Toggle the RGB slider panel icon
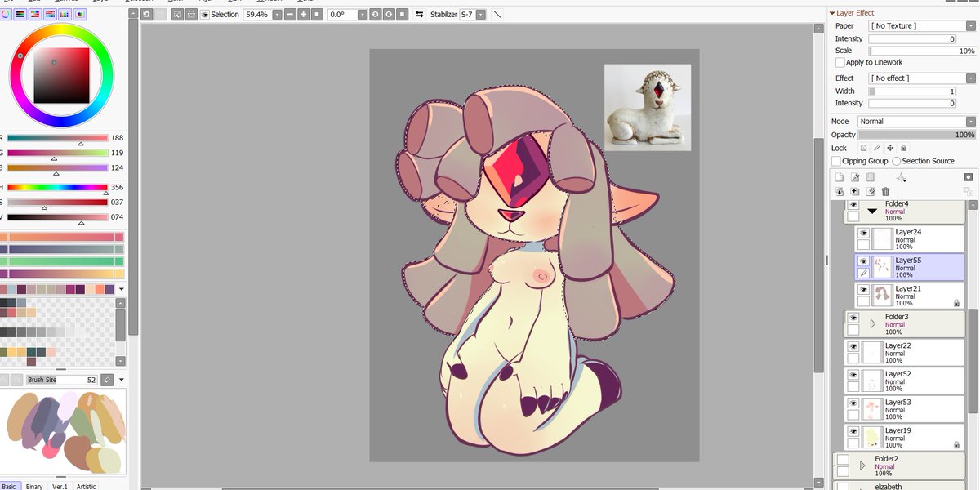980x490 pixels. [x=20, y=14]
